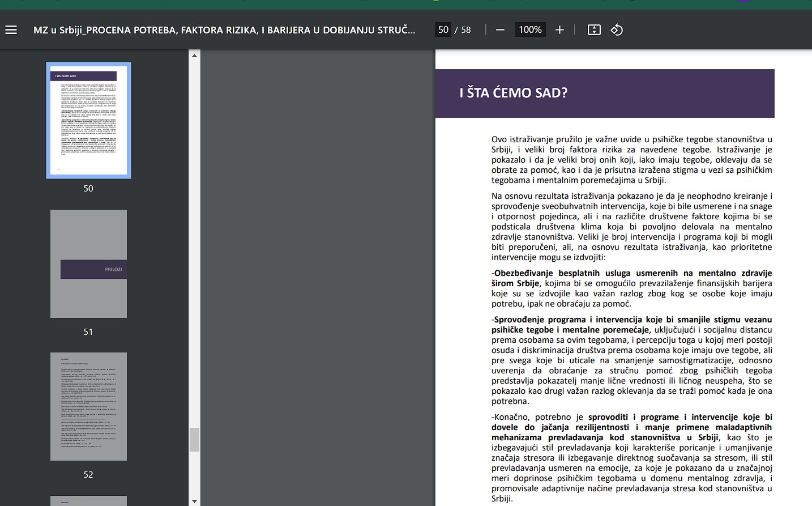Open the page 50 thumbnail

click(88, 120)
